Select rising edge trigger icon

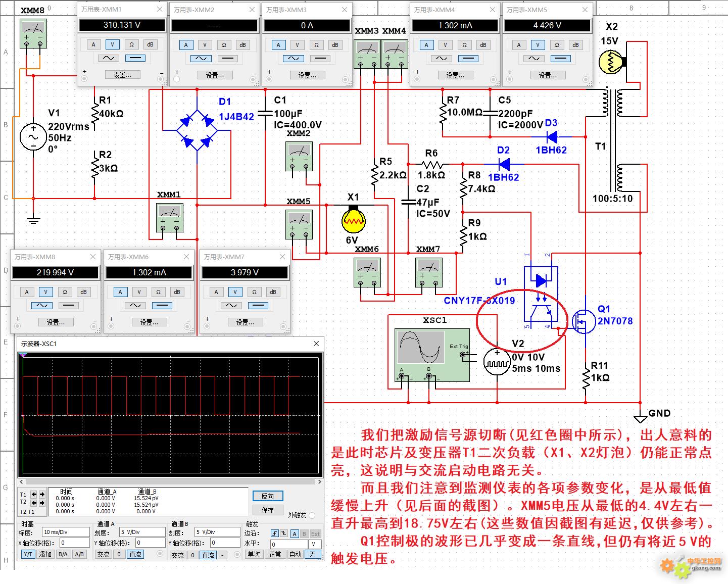[274, 533]
